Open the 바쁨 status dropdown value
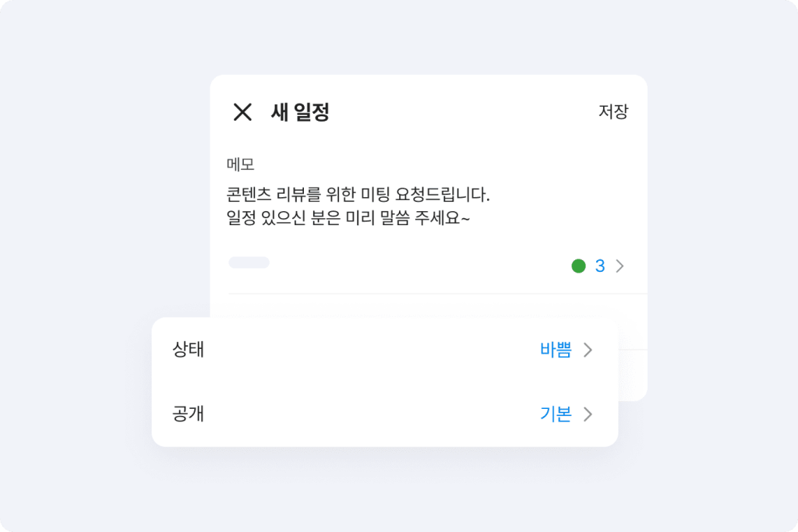Viewport: 798px width, 532px height. (x=556, y=351)
